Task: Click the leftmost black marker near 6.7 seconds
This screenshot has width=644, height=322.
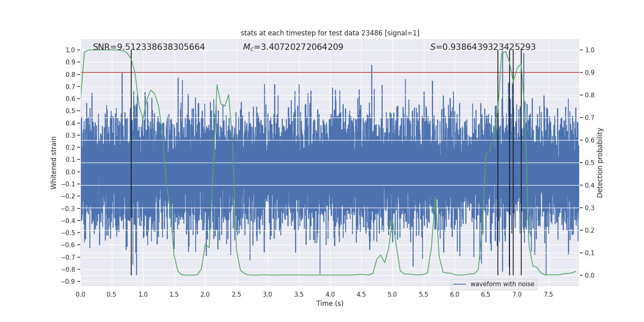Action: pos(498,161)
